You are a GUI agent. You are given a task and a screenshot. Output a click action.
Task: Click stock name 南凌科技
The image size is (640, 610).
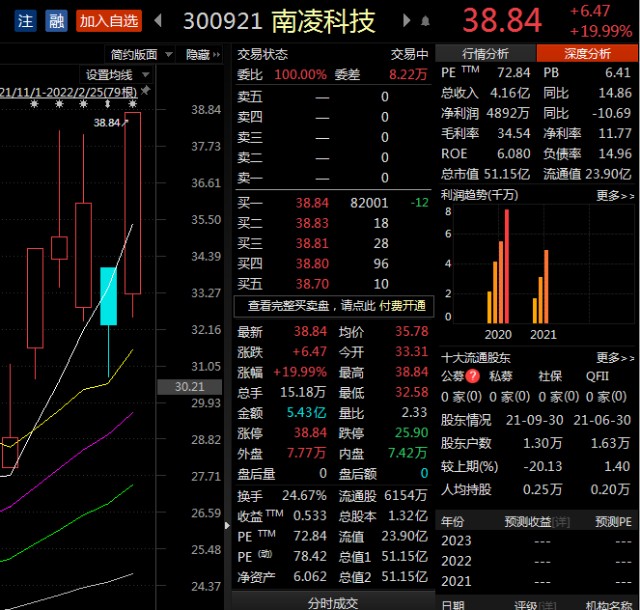click(323, 21)
